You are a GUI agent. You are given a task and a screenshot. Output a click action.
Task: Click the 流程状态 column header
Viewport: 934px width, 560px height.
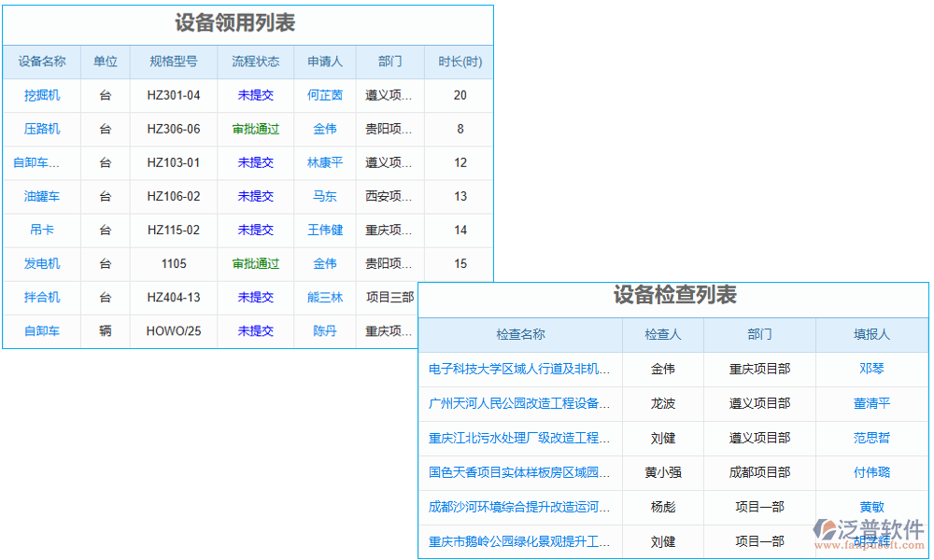tap(255, 62)
